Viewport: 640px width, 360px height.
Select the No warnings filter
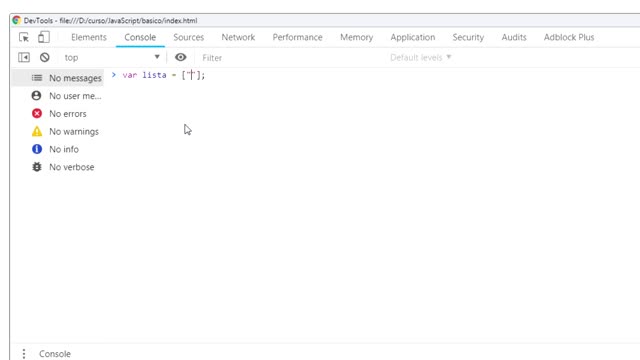tap(58, 131)
